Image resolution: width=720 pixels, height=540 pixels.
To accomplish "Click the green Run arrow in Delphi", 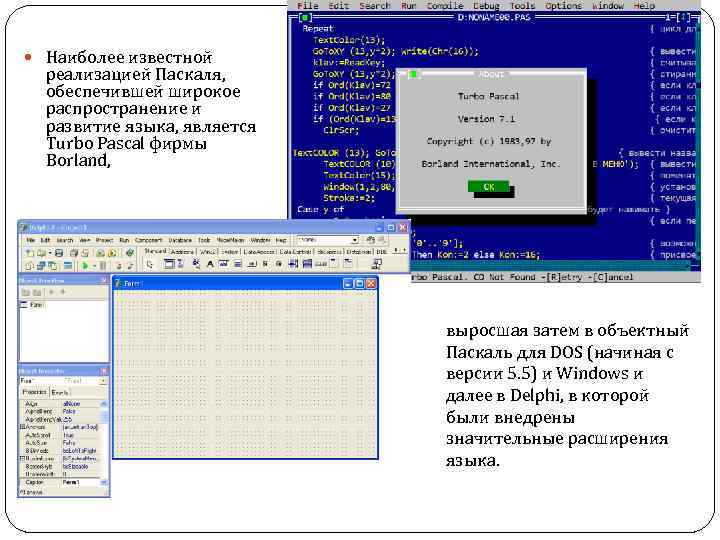I will pyautogui.click(x=85, y=265).
